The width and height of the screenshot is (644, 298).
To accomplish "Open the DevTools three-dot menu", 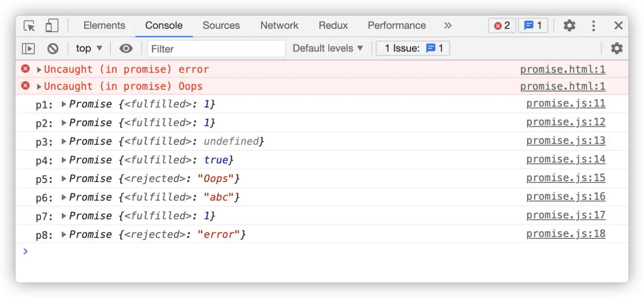I will click(594, 26).
